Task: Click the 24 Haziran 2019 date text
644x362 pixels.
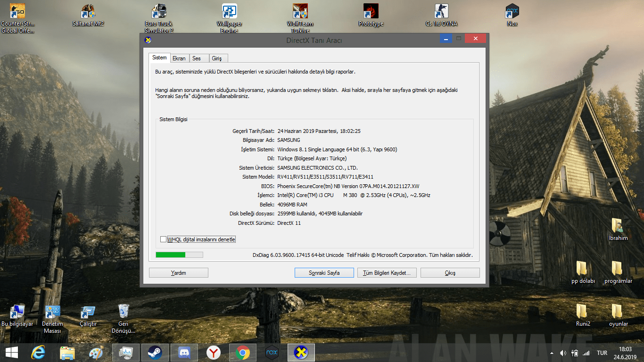Action: click(319, 131)
